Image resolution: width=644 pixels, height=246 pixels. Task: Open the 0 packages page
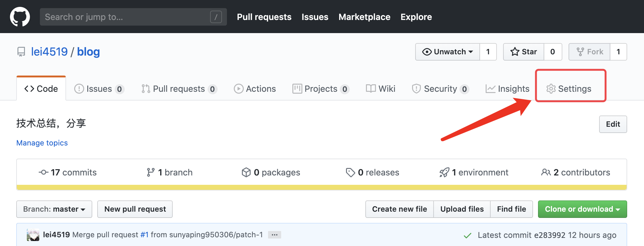click(x=271, y=172)
